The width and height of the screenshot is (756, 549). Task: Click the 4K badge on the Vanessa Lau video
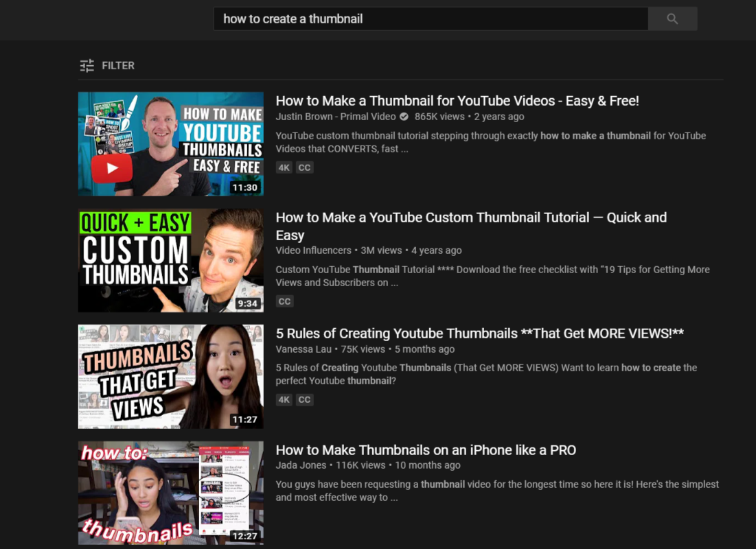coord(284,399)
